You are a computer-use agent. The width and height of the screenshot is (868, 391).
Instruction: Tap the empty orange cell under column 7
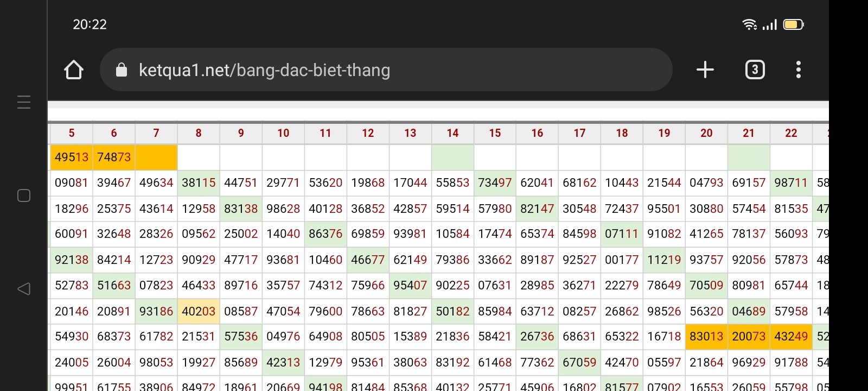tap(156, 157)
